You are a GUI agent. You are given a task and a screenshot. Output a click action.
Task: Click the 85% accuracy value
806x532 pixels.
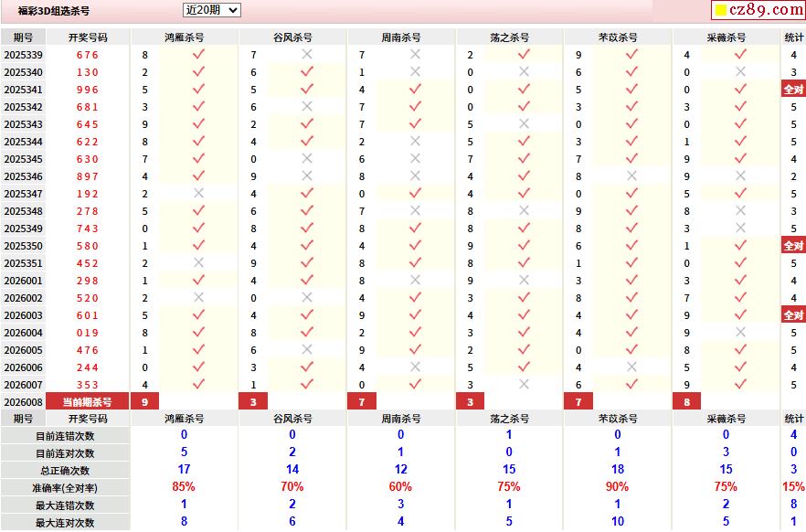pyautogui.click(x=184, y=486)
